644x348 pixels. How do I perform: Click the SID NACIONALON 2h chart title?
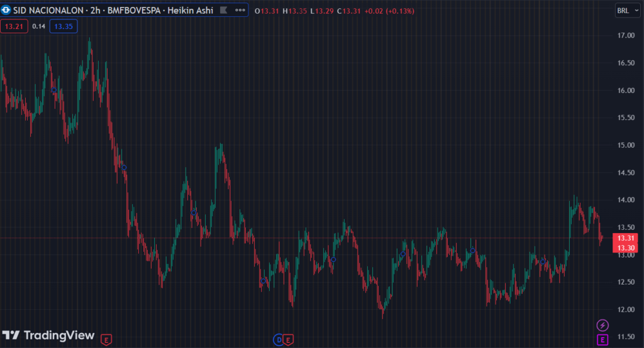coord(113,10)
